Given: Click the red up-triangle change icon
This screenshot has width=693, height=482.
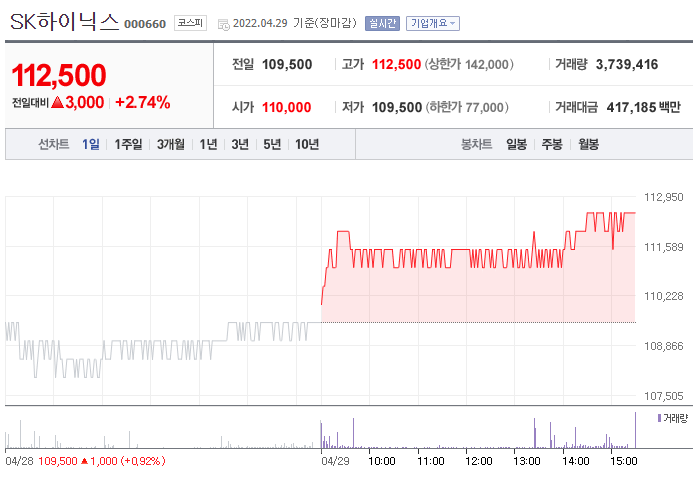Looking at the screenshot, I should click(x=57, y=102).
